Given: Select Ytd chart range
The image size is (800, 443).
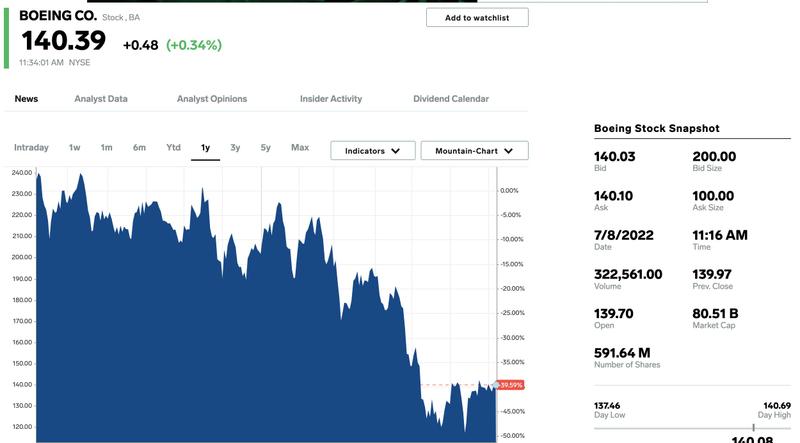Looking at the screenshot, I should coord(173,147).
